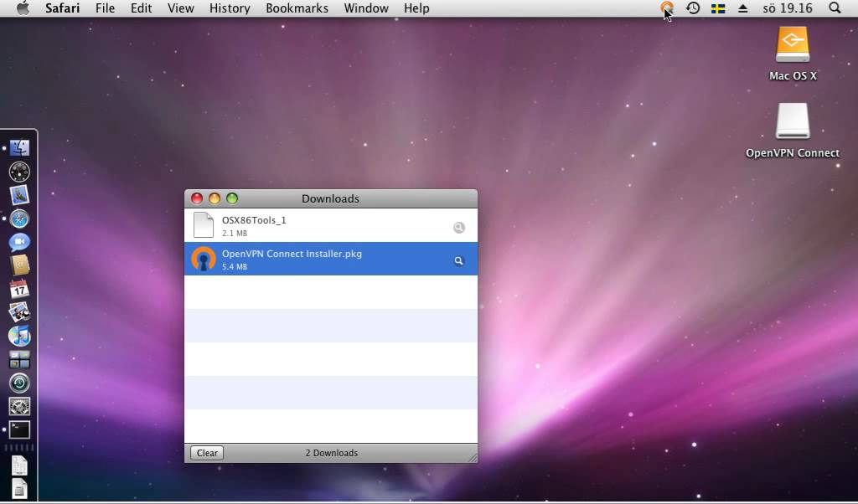Open Finder from the Dock
858x504 pixels.
coord(19,147)
